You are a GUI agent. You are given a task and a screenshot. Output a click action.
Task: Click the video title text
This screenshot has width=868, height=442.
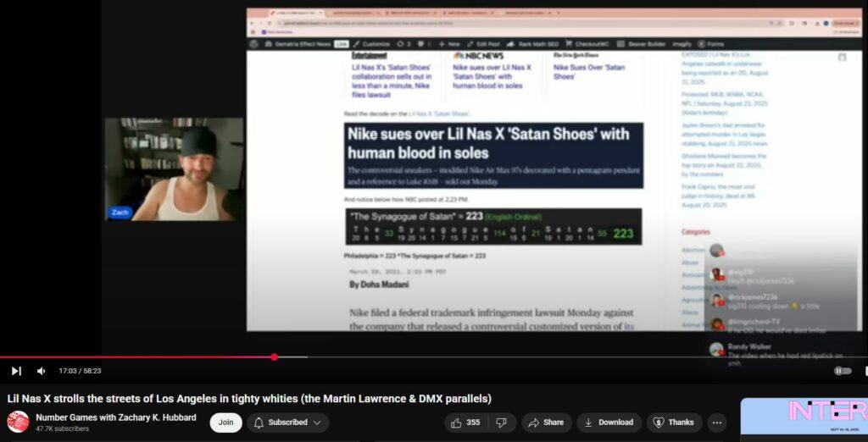tap(249, 398)
